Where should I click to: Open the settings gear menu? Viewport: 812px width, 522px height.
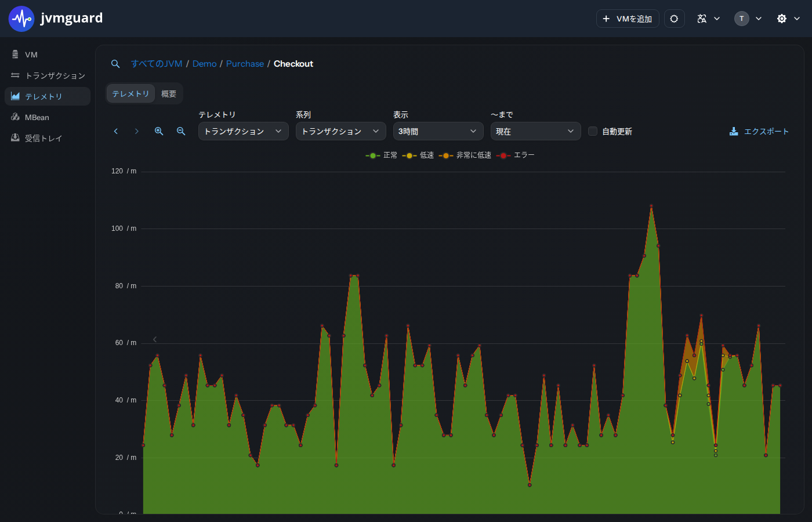point(782,19)
